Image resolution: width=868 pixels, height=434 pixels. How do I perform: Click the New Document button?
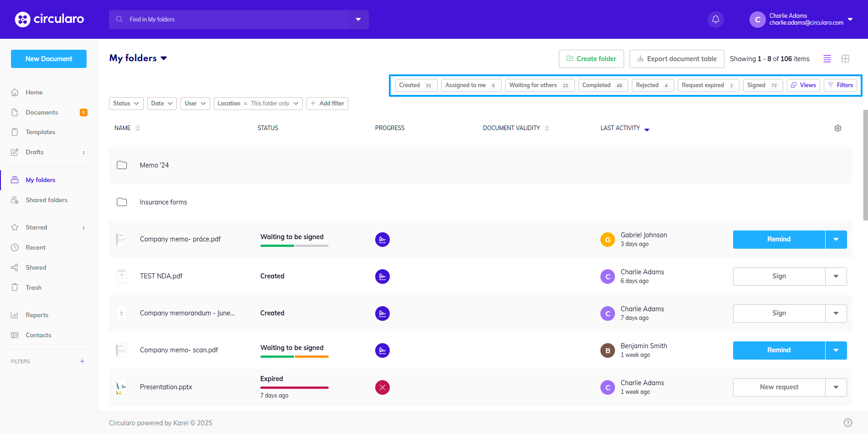click(49, 59)
